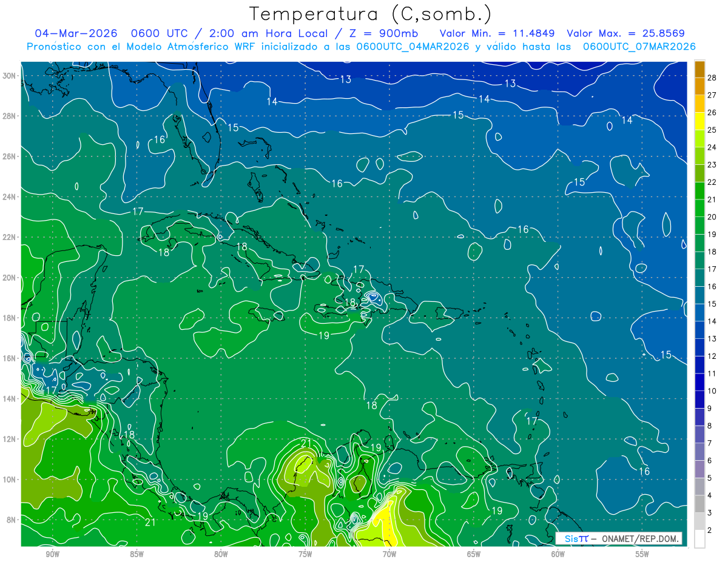Click the 28N latitude axis label
The image size is (728, 562).
point(9,116)
